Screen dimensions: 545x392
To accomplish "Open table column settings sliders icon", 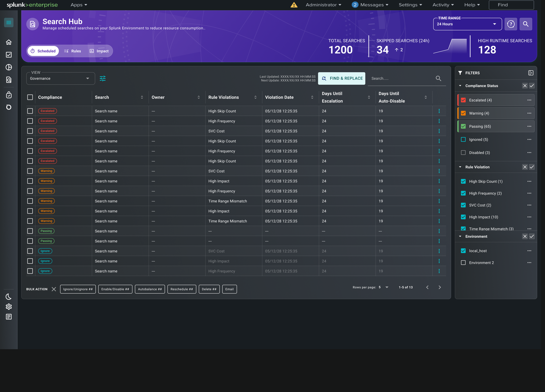I will coord(103,79).
